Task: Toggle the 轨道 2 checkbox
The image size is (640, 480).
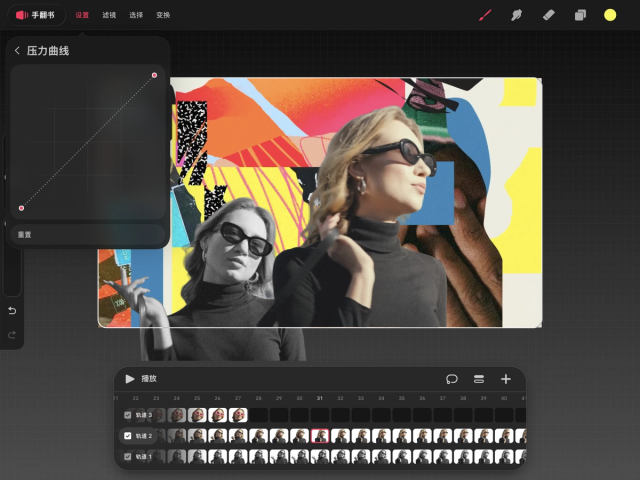Action: [x=127, y=436]
